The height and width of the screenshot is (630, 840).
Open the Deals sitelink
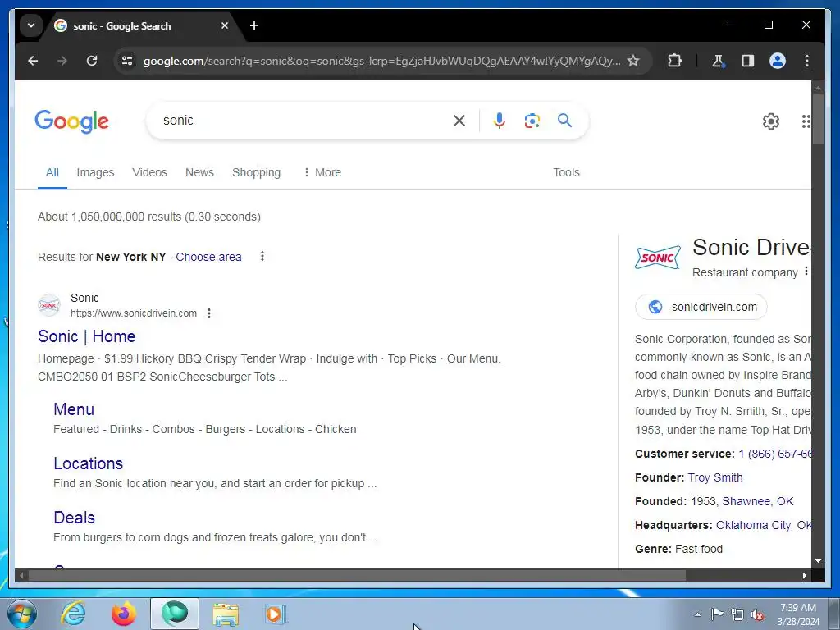[x=74, y=518]
